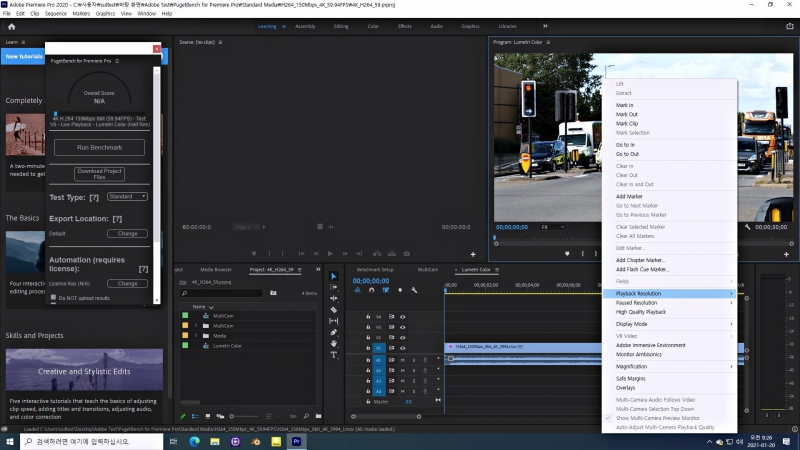
Task: Click the New Bin icon beside search
Action: (x=273, y=293)
